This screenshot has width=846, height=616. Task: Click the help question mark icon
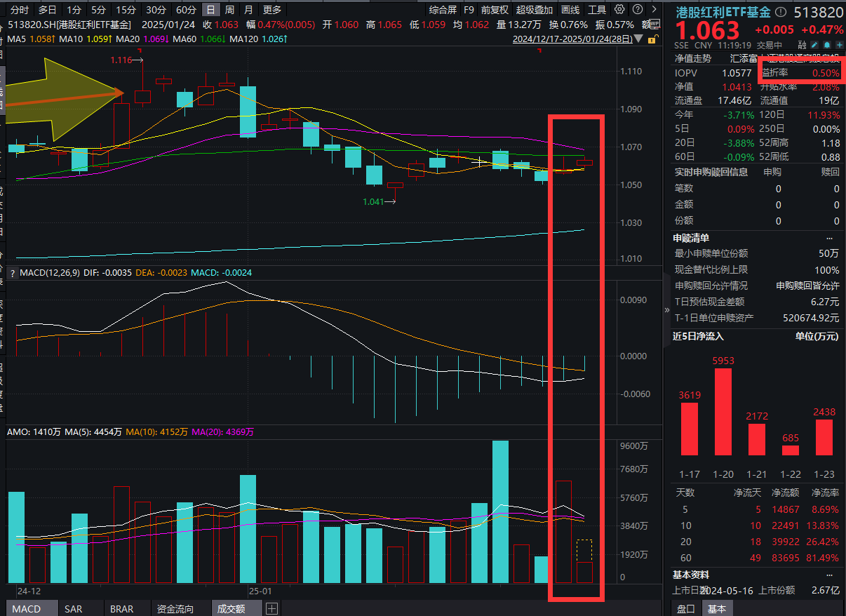coord(638,9)
